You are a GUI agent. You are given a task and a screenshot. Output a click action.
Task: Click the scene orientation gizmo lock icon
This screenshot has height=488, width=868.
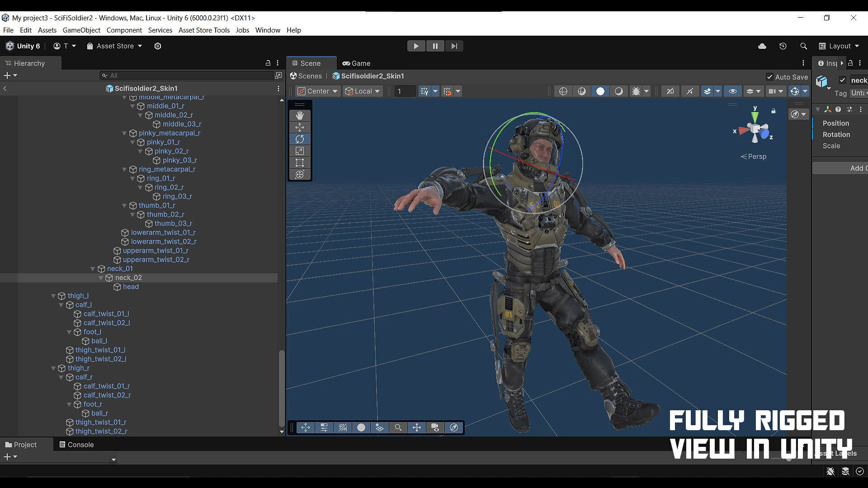click(x=774, y=111)
